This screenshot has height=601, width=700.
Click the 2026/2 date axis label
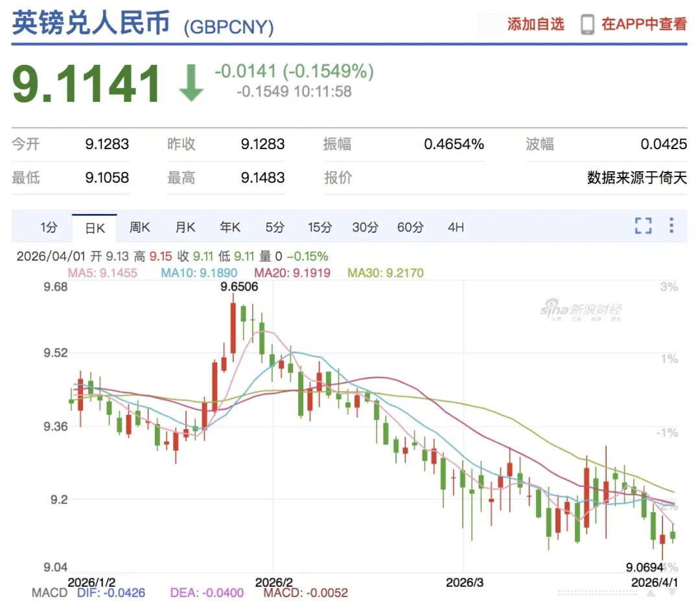274,582
